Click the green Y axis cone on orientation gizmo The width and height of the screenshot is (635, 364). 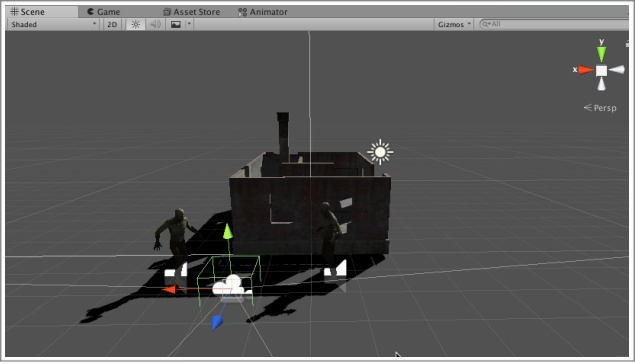pyautogui.click(x=601, y=53)
